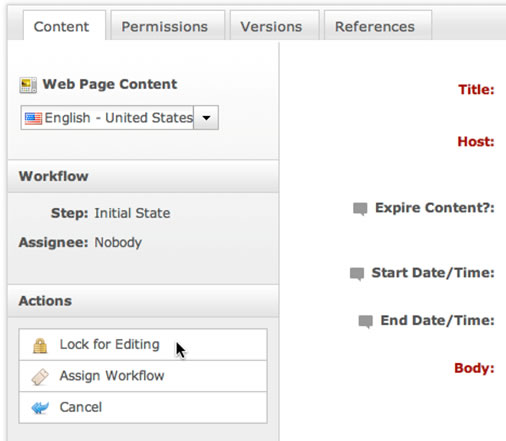Image resolution: width=506 pixels, height=441 pixels.
Task: Click the Assign Workflow ticket icon
Action: pyautogui.click(x=40, y=377)
